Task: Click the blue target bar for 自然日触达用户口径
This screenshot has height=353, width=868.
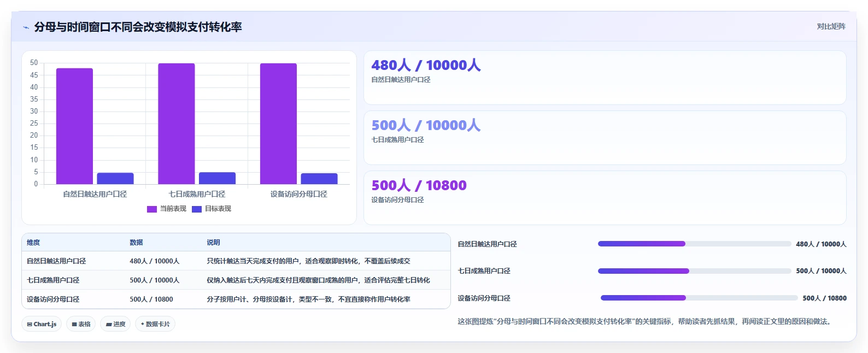Action: coord(115,179)
